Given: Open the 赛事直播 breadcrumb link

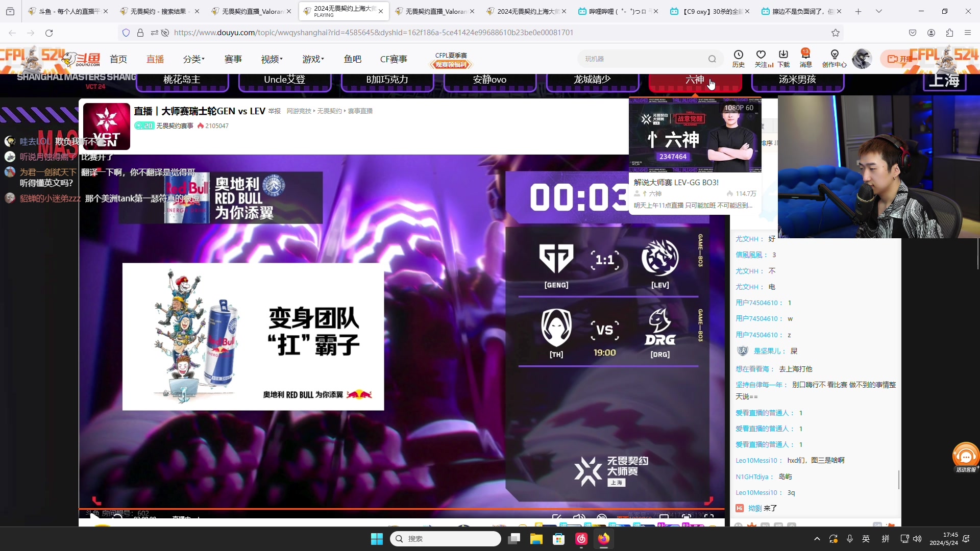Looking at the screenshot, I should click(x=360, y=111).
